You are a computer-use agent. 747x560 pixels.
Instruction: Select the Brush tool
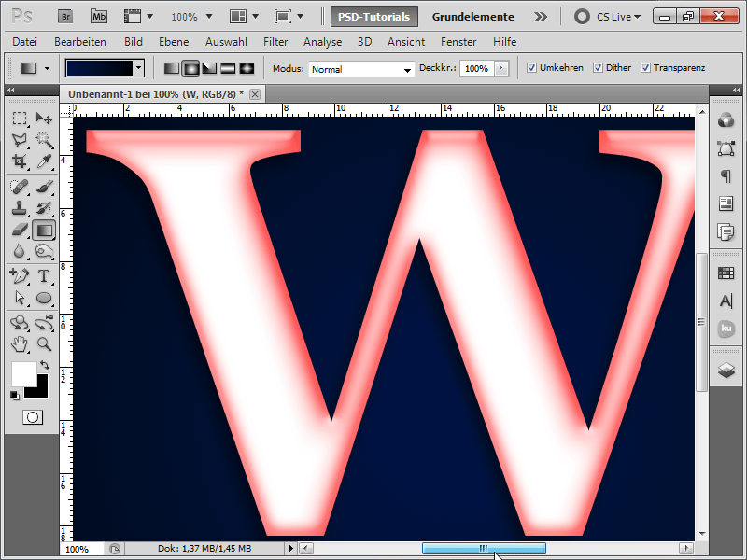point(44,187)
